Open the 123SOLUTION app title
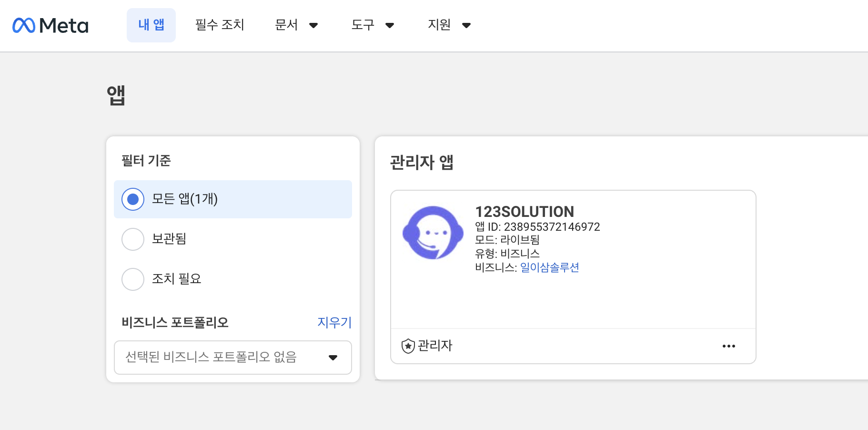Image resolution: width=868 pixels, height=430 pixels. tap(525, 212)
